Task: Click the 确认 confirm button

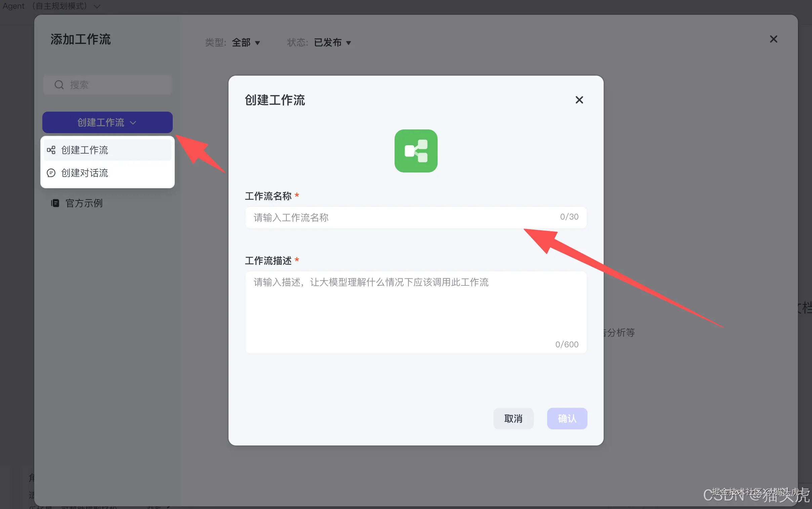Action: coord(567,418)
